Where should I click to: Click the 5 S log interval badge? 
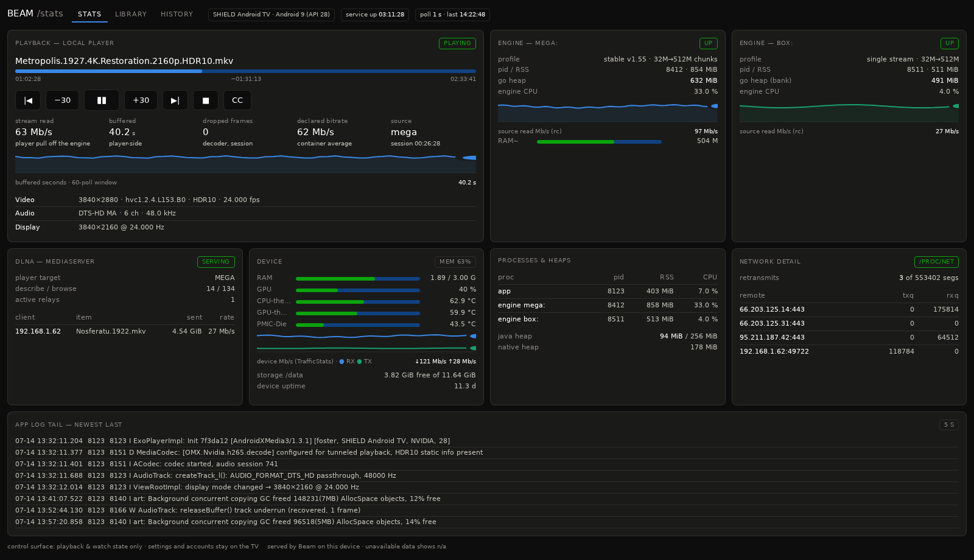tap(949, 425)
